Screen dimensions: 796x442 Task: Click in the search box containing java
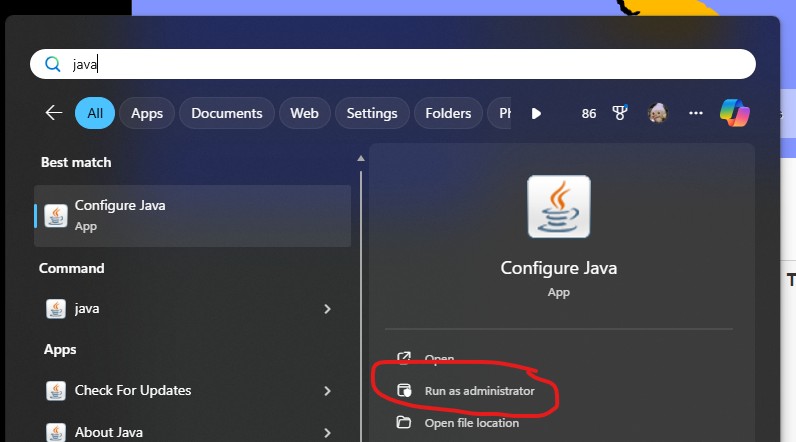pos(393,64)
